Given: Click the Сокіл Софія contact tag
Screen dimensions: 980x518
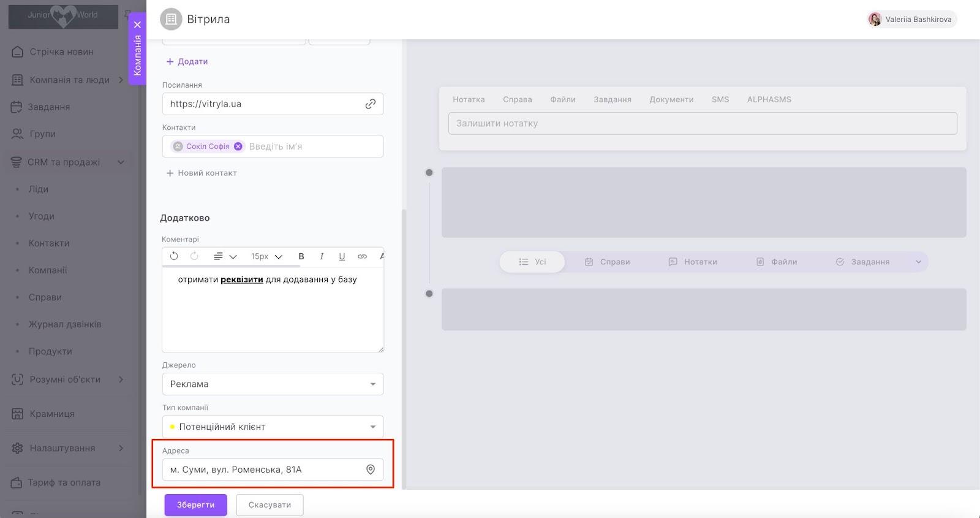Looking at the screenshot, I should pos(208,147).
